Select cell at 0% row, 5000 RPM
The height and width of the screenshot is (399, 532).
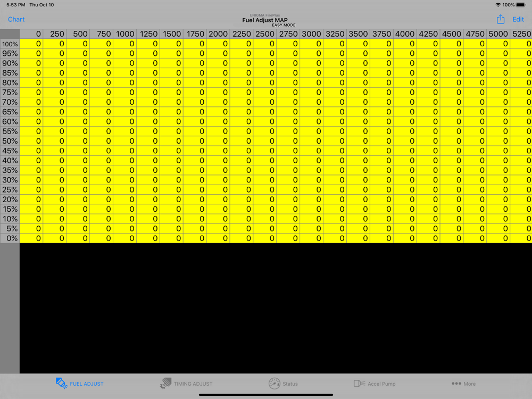pos(498,238)
